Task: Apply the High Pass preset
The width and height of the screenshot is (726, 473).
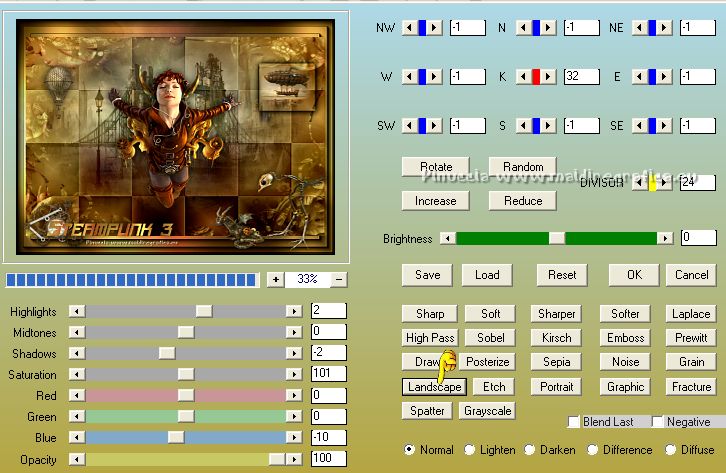Action: point(430,338)
